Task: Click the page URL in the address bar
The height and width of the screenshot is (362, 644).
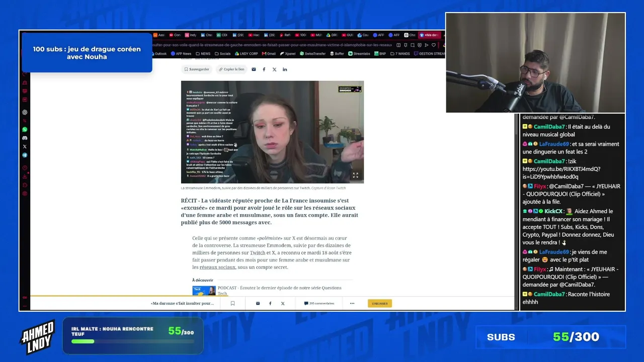Action: [x=272, y=45]
